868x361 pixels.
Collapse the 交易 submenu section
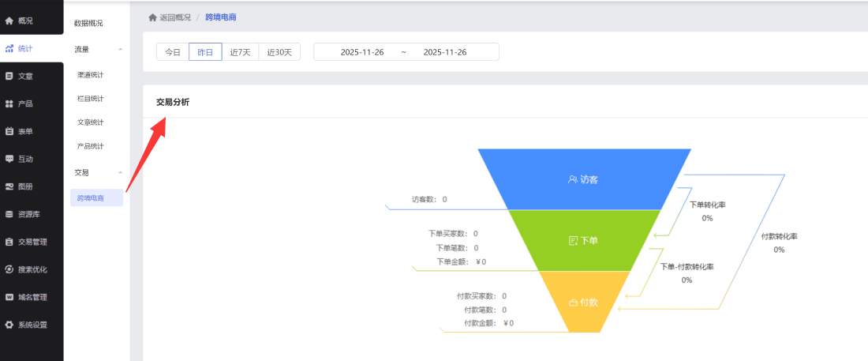coord(120,172)
